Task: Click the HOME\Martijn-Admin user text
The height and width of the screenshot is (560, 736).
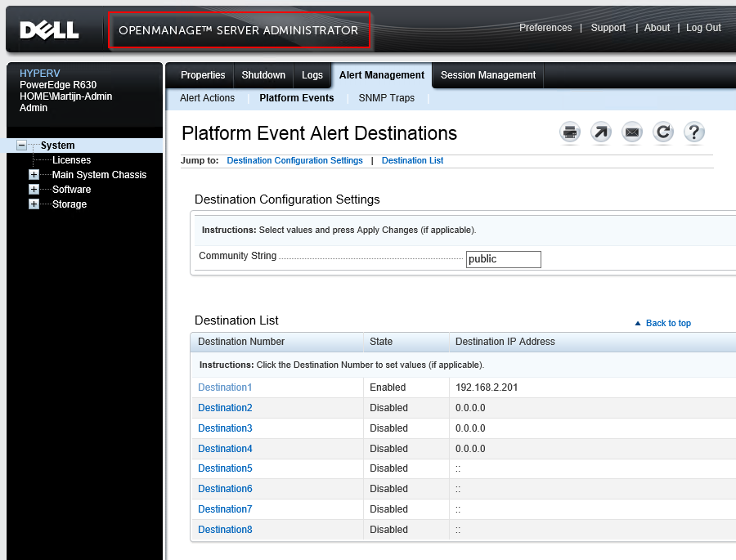Action: click(x=65, y=96)
